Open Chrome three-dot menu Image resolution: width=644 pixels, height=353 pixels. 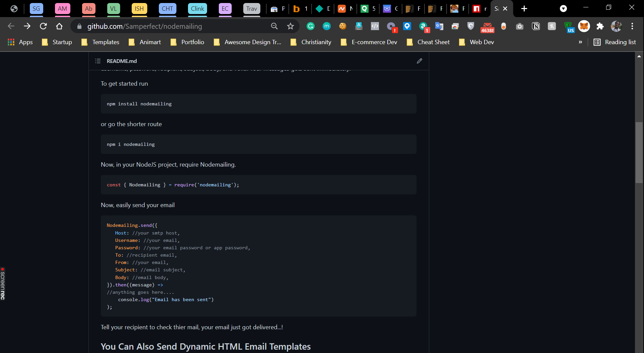click(632, 26)
